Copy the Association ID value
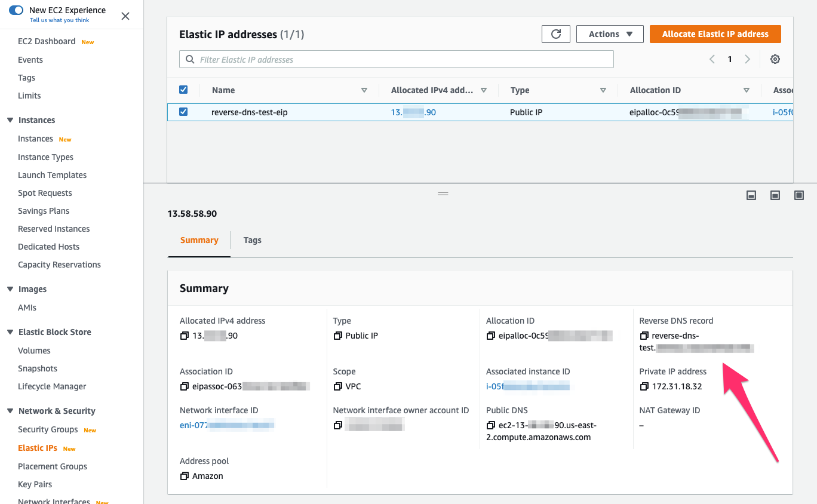Screen dimensions: 817x504 coord(184,387)
